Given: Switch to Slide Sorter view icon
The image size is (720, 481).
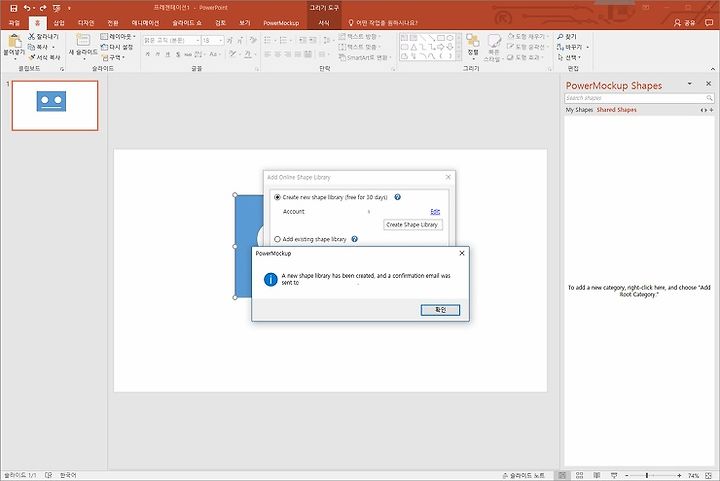Looking at the screenshot, I should click(579, 475).
